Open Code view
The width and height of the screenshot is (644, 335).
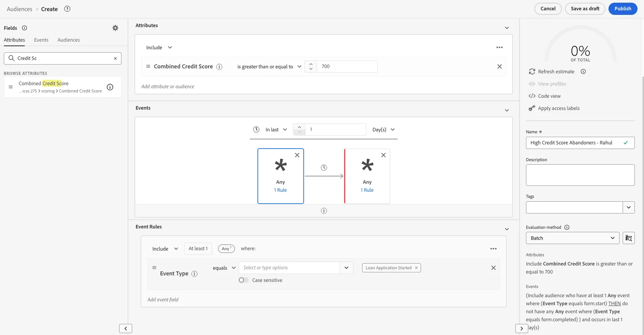545,96
